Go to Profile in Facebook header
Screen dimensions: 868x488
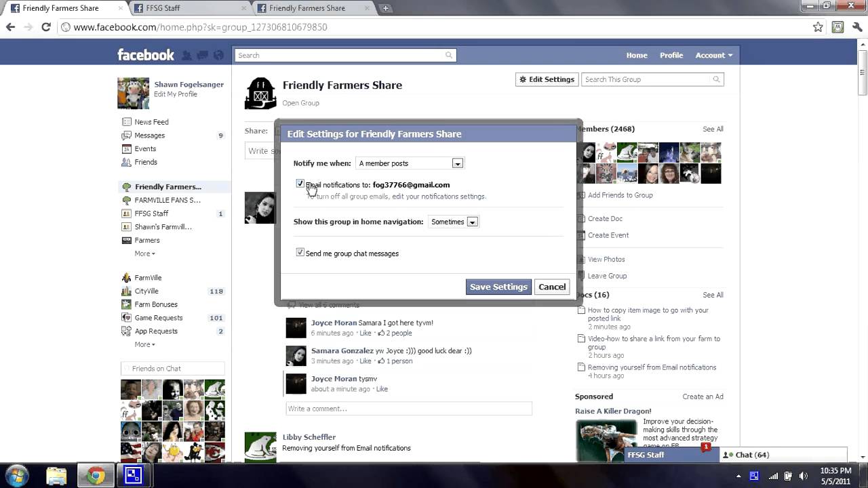[671, 56]
